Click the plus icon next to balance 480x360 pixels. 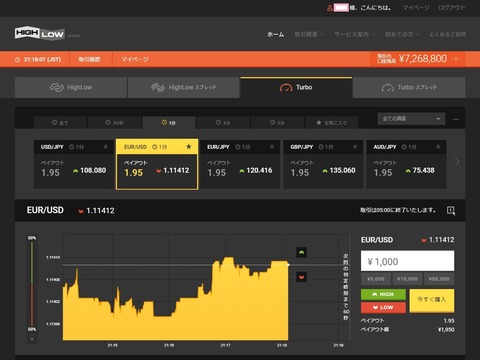point(456,59)
